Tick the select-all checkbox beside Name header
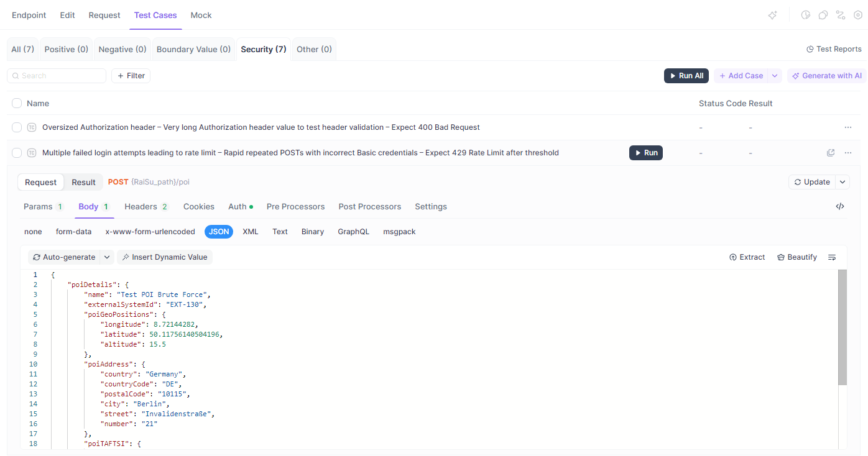Screen dimensions: 868x456 pyautogui.click(x=17, y=103)
